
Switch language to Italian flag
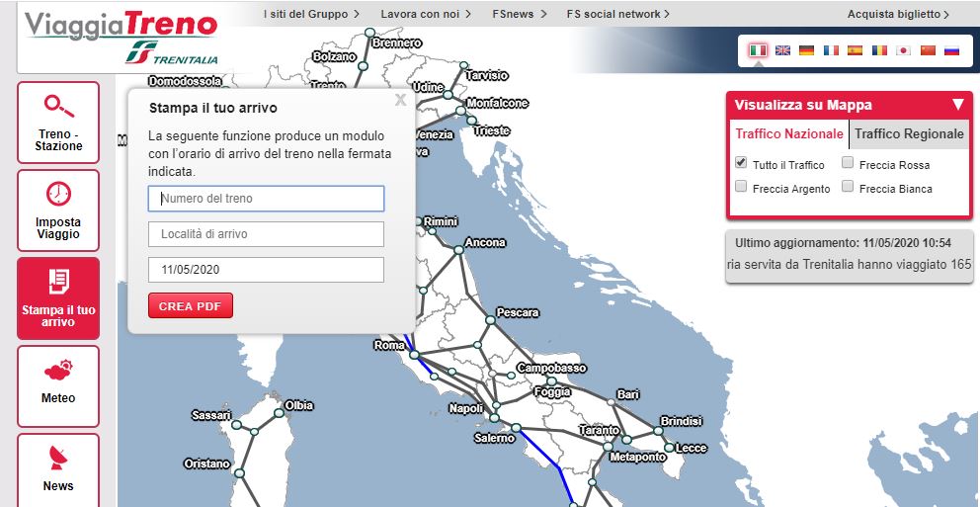pos(758,50)
